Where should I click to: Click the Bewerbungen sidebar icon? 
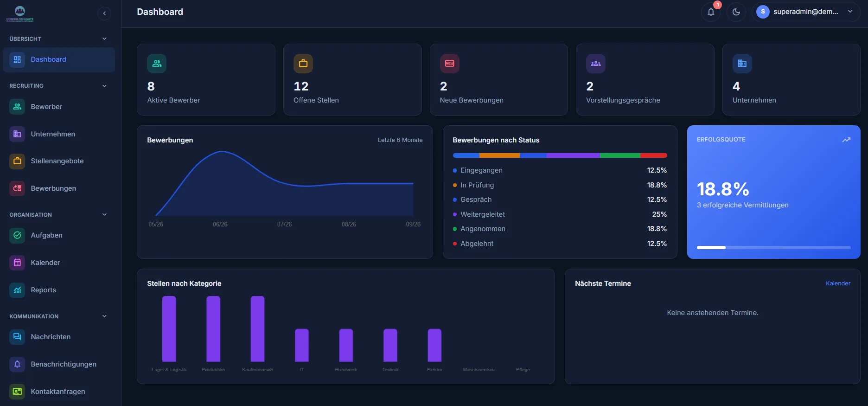pos(17,188)
